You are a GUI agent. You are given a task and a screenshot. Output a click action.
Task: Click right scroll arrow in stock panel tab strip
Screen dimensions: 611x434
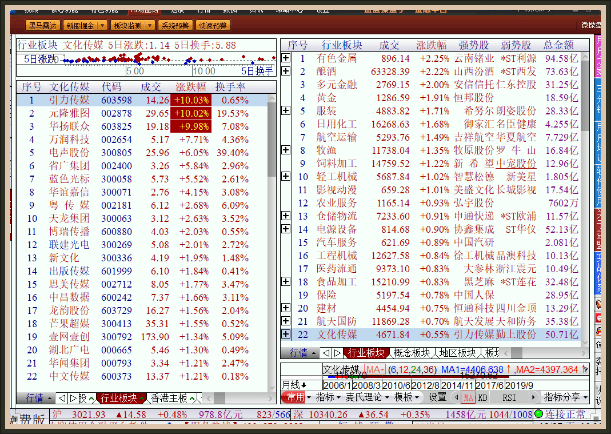click(270, 399)
